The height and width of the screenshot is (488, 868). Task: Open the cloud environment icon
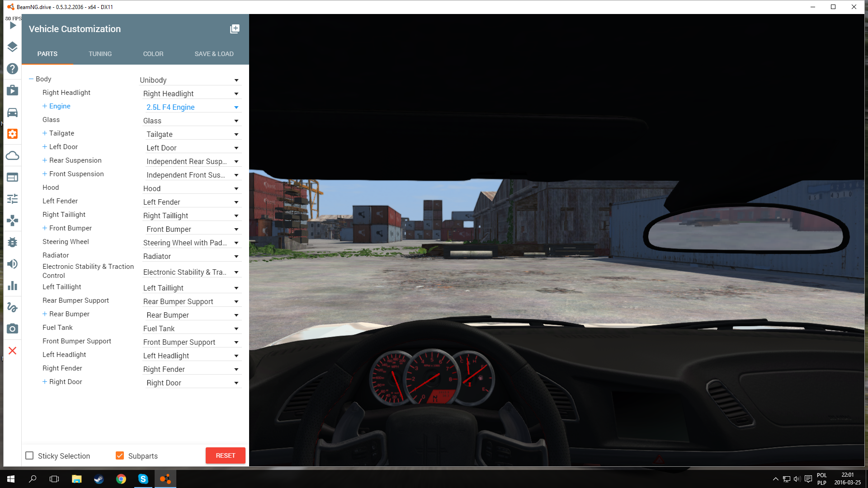pyautogui.click(x=13, y=155)
